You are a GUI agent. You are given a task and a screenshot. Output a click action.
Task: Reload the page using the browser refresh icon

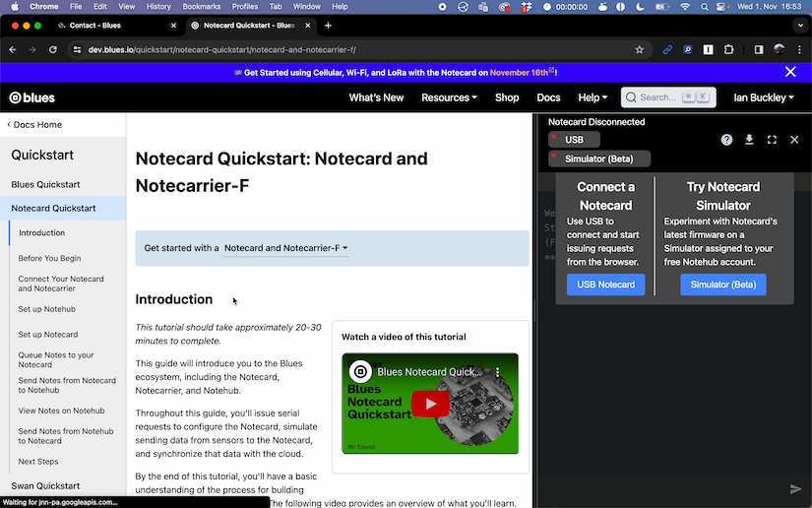click(x=52, y=49)
